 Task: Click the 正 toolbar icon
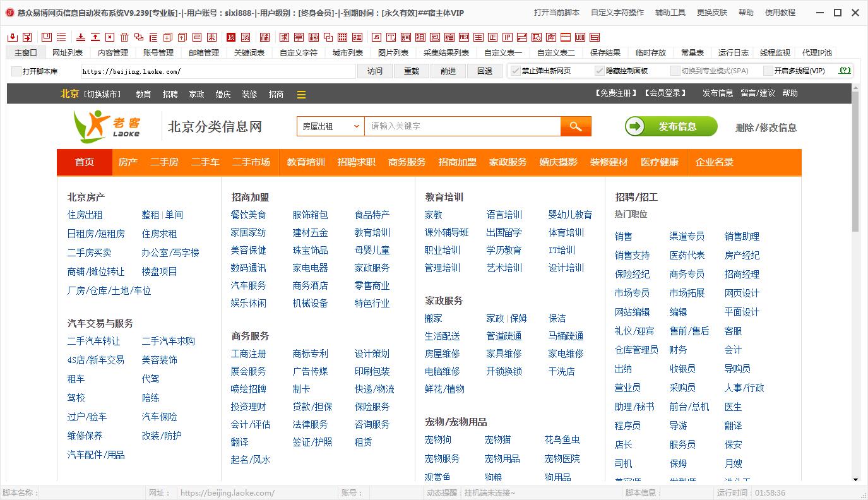[x=493, y=37]
